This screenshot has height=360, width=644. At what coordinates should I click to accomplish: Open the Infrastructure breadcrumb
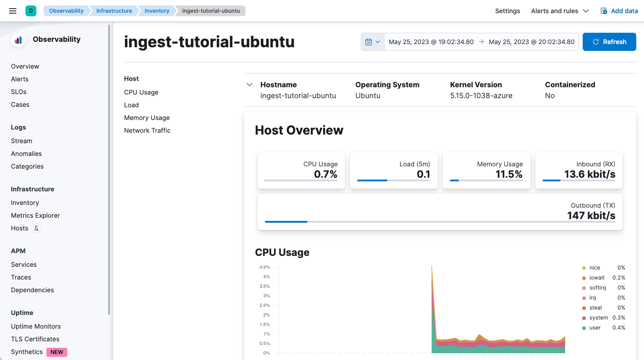point(114,11)
